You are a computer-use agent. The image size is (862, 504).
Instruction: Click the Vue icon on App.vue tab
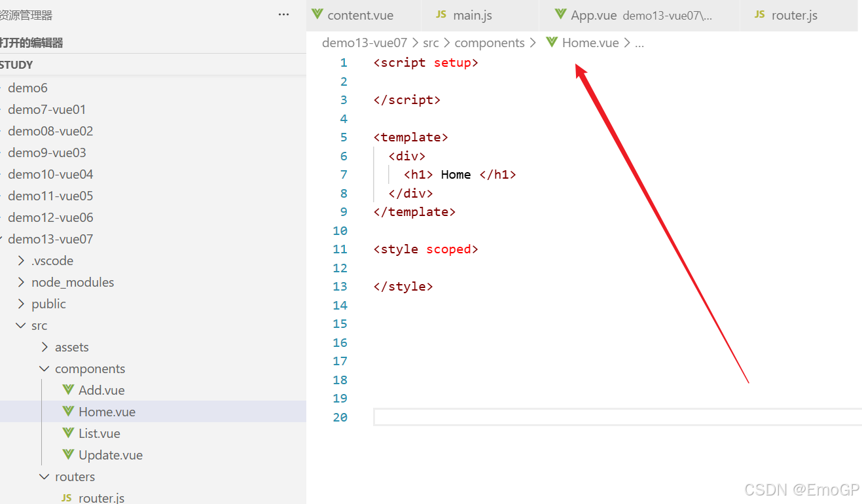pos(560,14)
